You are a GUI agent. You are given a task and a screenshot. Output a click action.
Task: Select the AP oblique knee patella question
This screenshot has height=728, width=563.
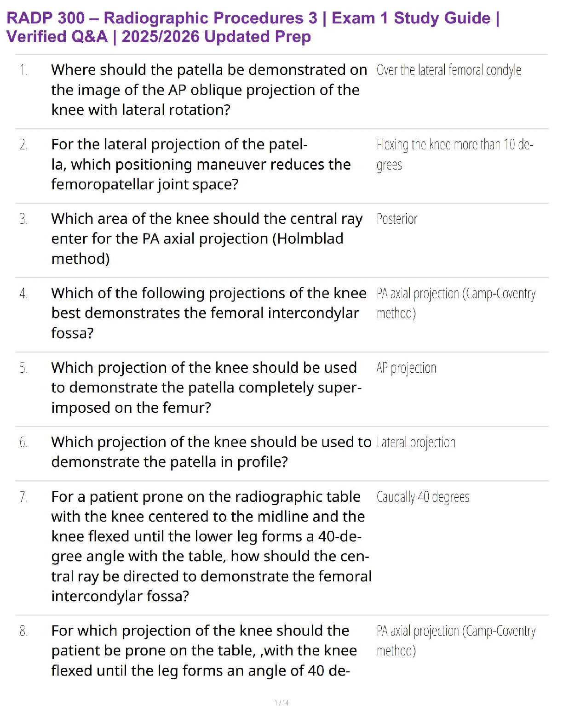[209, 90]
